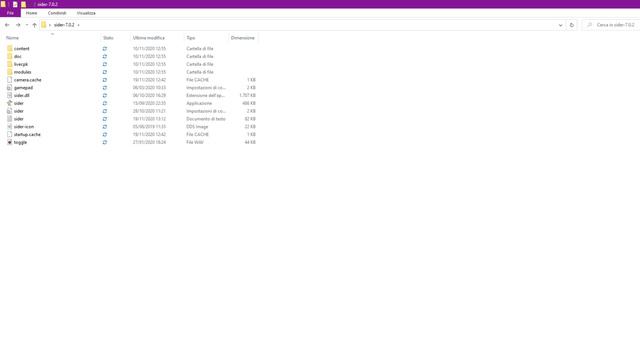The width and height of the screenshot is (640, 360).
Task: Click properties icon in quick access toolbar
Action: click(15, 4)
